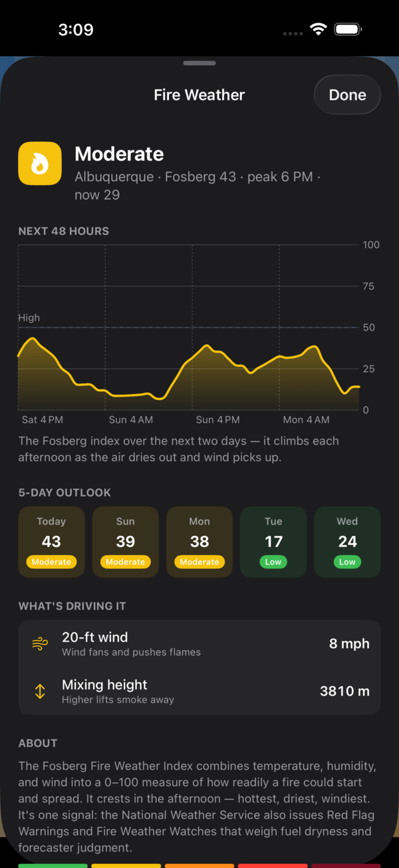Tap the 3:09 clock in status bar
Image resolution: width=399 pixels, height=868 pixels.
(76, 29)
